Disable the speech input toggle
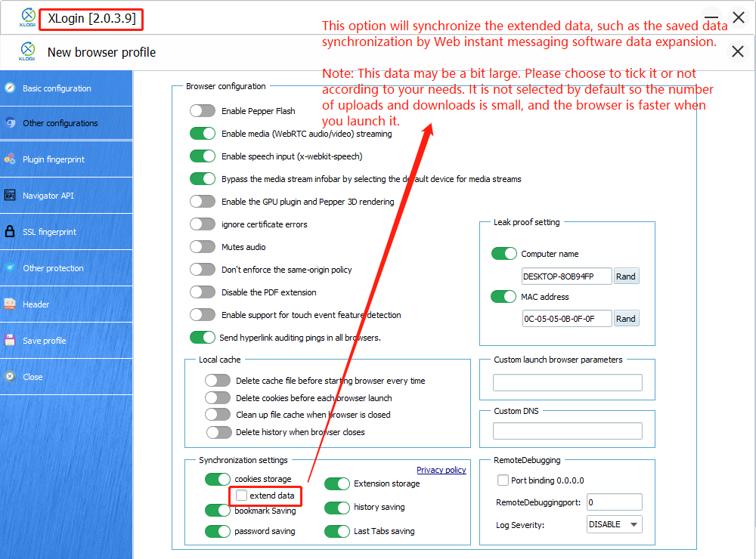The height and width of the screenshot is (559, 756). [x=203, y=156]
